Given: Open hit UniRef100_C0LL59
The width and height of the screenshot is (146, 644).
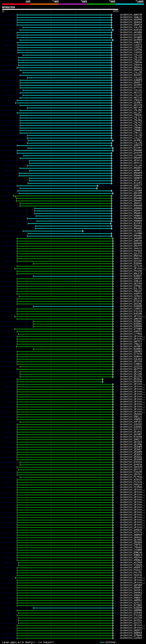Looking at the screenshot, I should tap(131, 27).
